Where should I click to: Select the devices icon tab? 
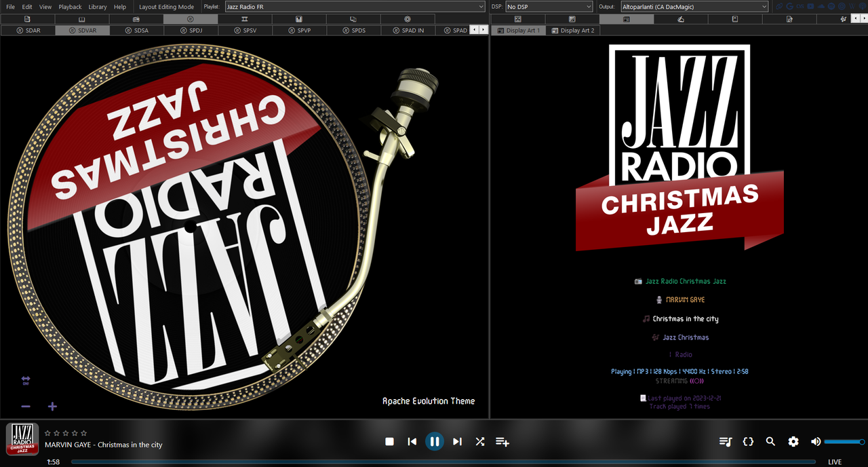pyautogui.click(x=353, y=19)
